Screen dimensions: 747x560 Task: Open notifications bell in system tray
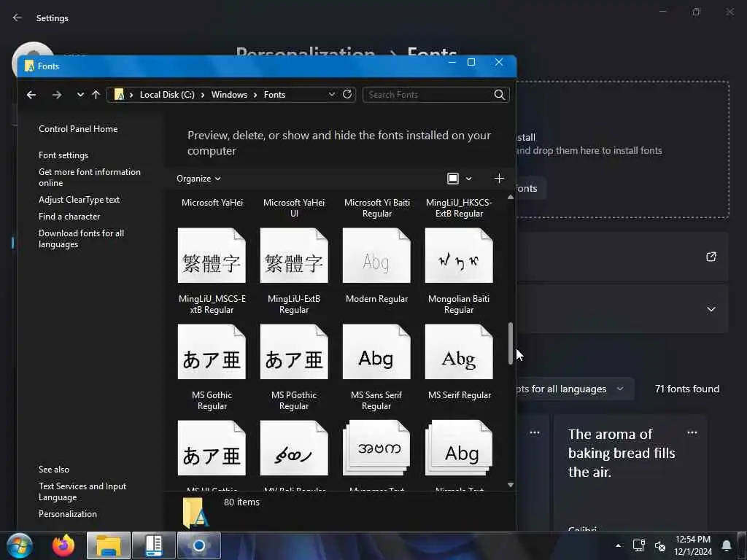[727, 545]
